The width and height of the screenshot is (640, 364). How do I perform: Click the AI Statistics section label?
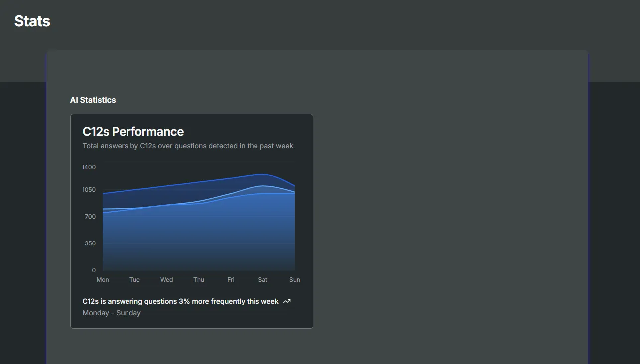coord(93,100)
